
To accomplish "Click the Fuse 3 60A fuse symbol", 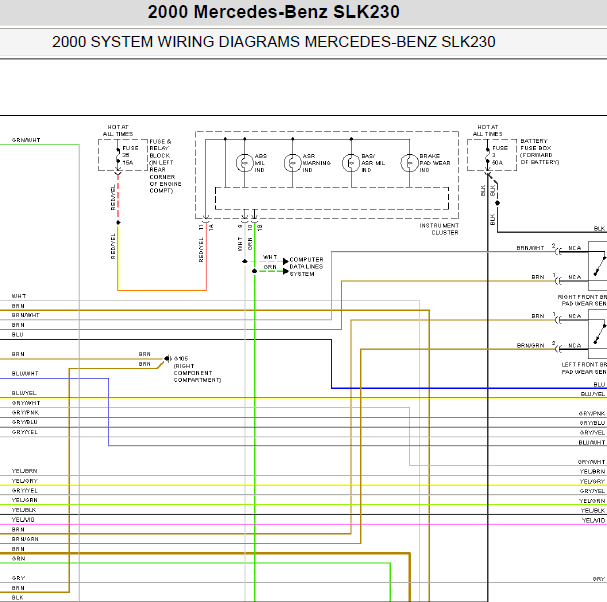I will 488,156.
